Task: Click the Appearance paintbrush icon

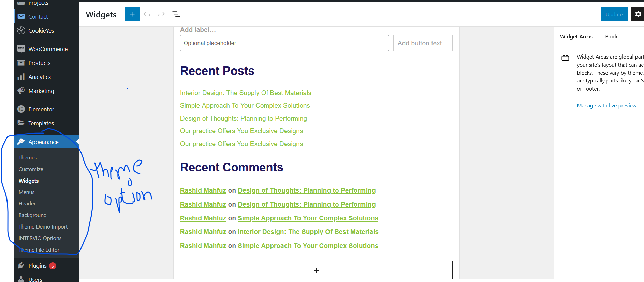Action: (21, 142)
